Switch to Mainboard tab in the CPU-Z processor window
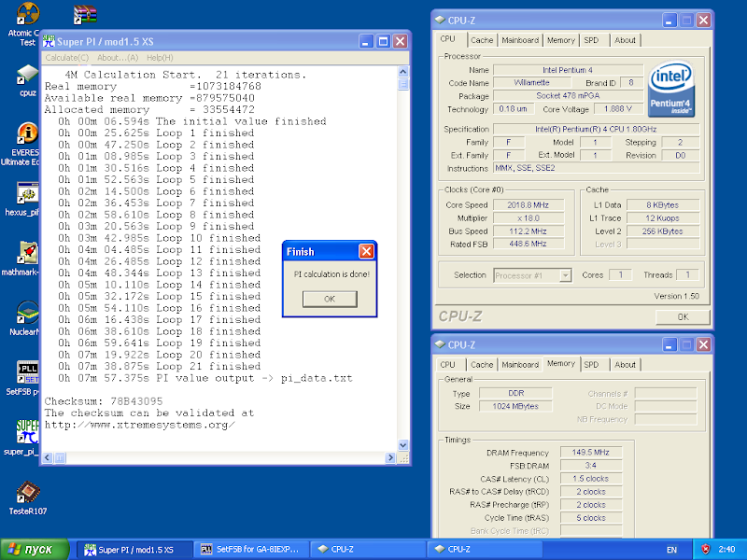Image resolution: width=747 pixels, height=560 pixels. (520, 40)
